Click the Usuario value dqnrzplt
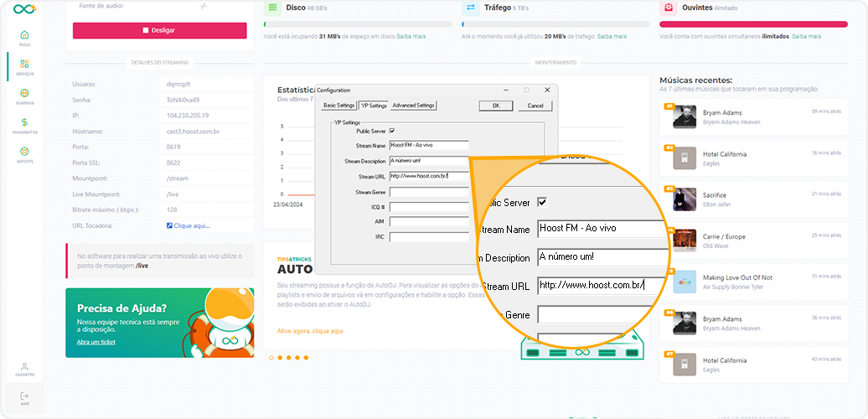The width and height of the screenshot is (868, 419). (x=178, y=84)
